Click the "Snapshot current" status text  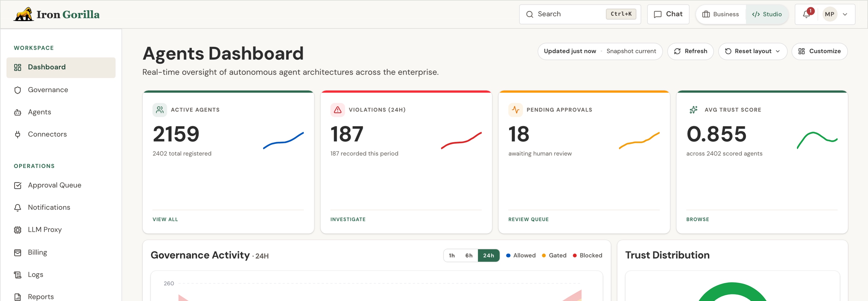pos(631,51)
